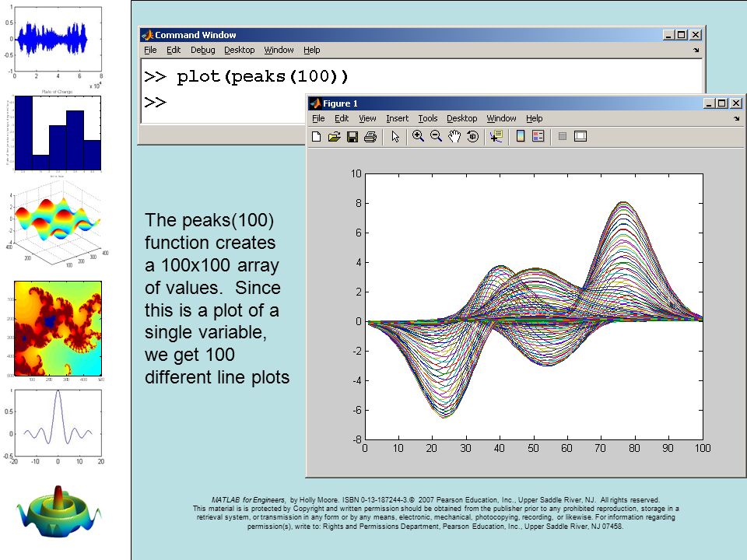Open the Tools menu in Figure 1

(x=428, y=118)
